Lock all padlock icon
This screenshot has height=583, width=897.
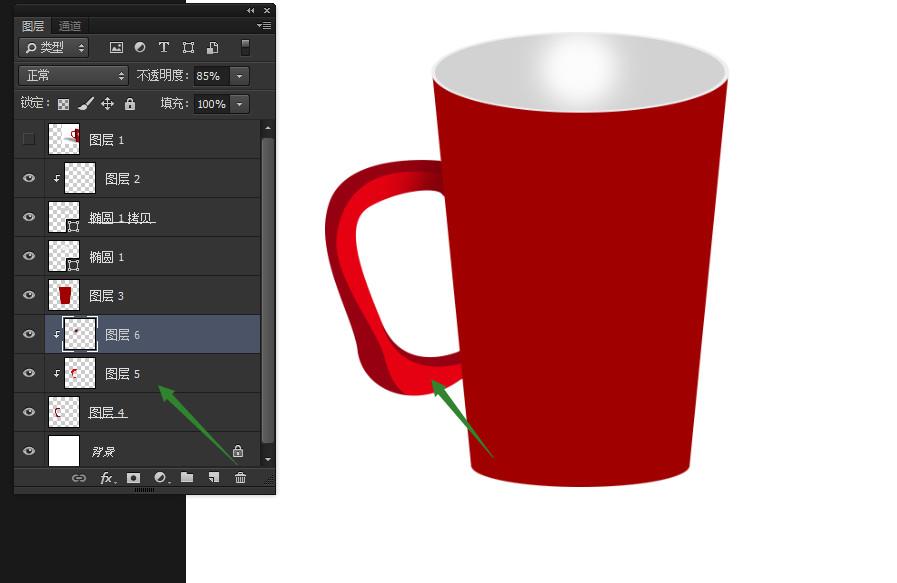130,104
